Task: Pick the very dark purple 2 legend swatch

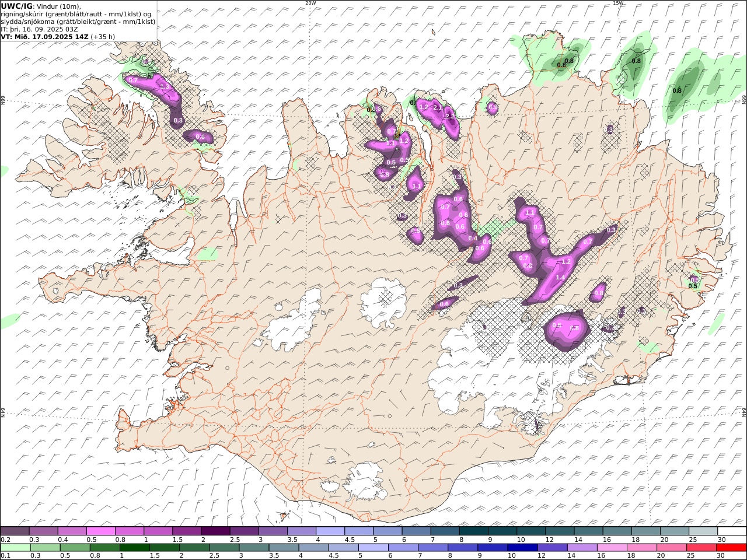Action: (216, 531)
